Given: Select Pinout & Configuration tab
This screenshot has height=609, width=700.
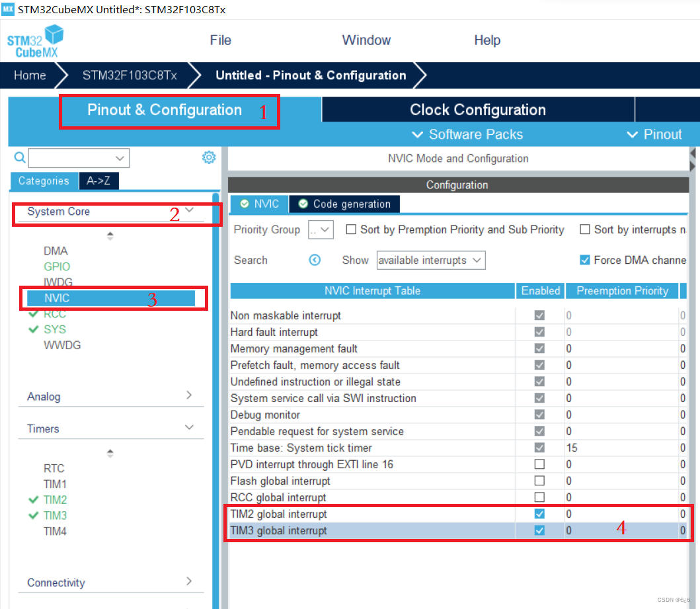Looking at the screenshot, I should [165, 110].
